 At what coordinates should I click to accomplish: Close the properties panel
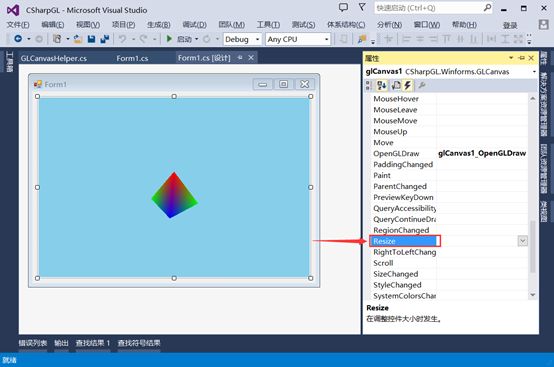[531, 58]
